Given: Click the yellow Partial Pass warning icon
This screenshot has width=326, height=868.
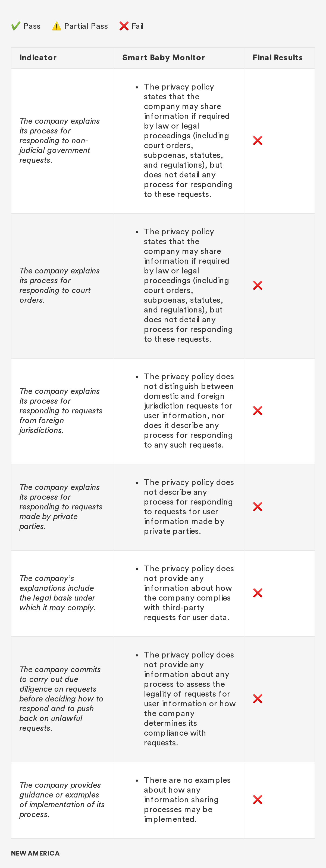Looking at the screenshot, I should click(x=56, y=26).
